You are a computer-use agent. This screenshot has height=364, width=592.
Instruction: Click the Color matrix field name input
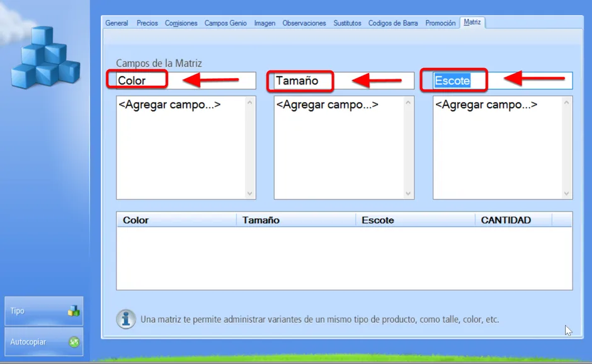pyautogui.click(x=186, y=81)
